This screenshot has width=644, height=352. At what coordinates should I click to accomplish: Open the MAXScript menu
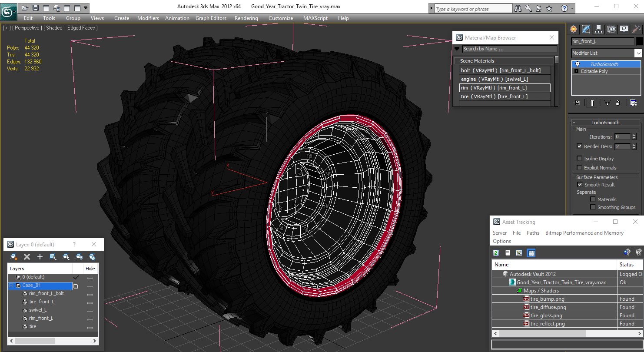315,18
